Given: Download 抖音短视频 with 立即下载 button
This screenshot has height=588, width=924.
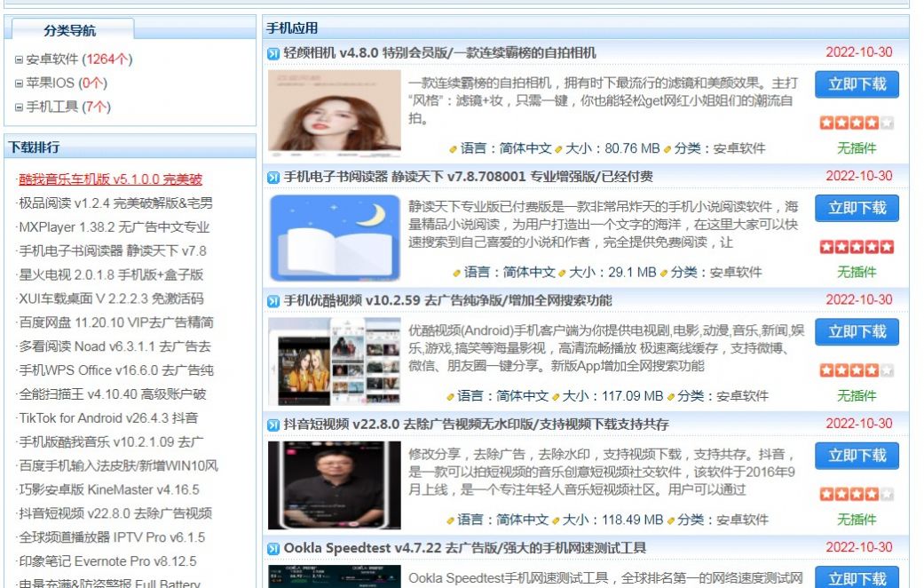Looking at the screenshot, I should click(x=857, y=456).
